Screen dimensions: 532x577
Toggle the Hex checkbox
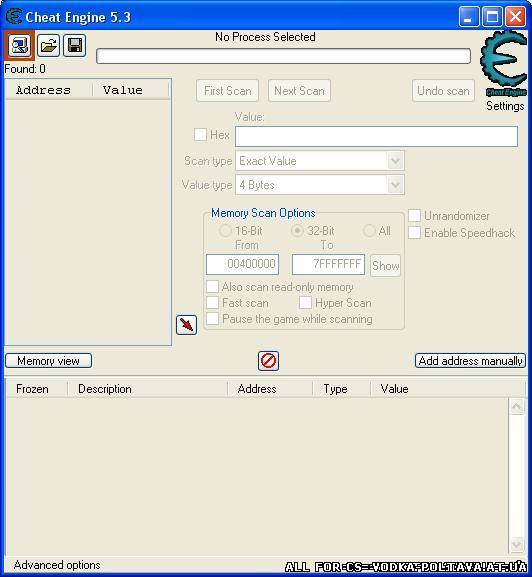click(x=201, y=134)
